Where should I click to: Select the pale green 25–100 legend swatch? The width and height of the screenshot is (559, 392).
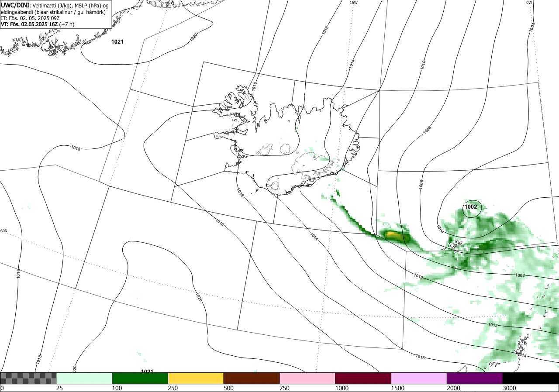coord(84,378)
